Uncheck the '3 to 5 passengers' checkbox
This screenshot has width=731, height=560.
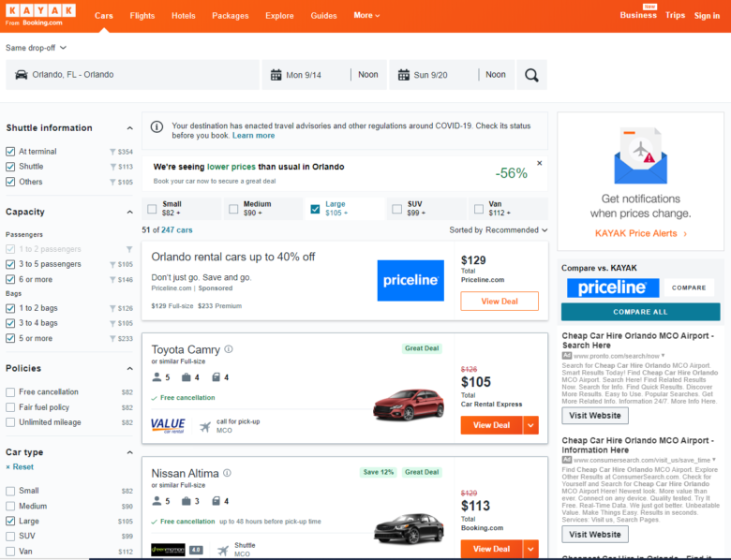(10, 264)
